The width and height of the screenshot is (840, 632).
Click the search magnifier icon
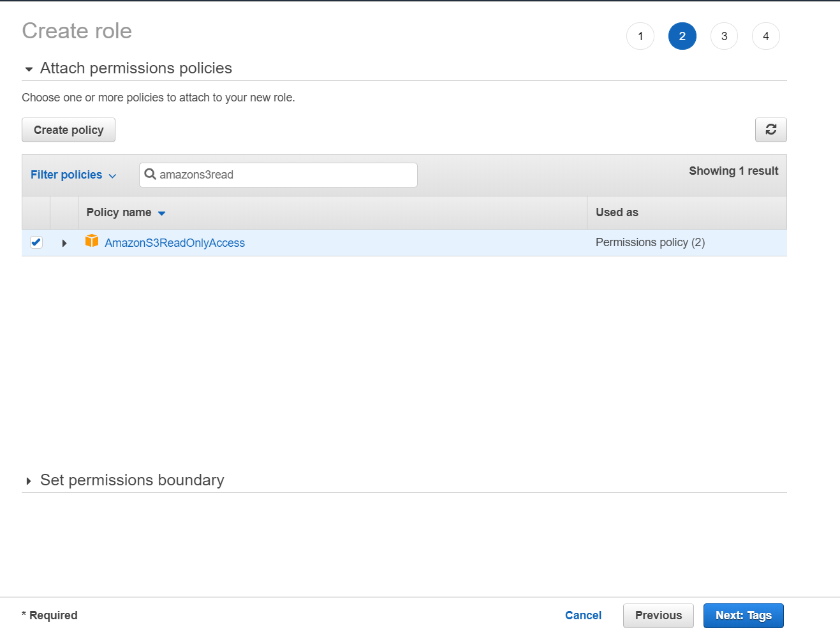pyautogui.click(x=151, y=174)
